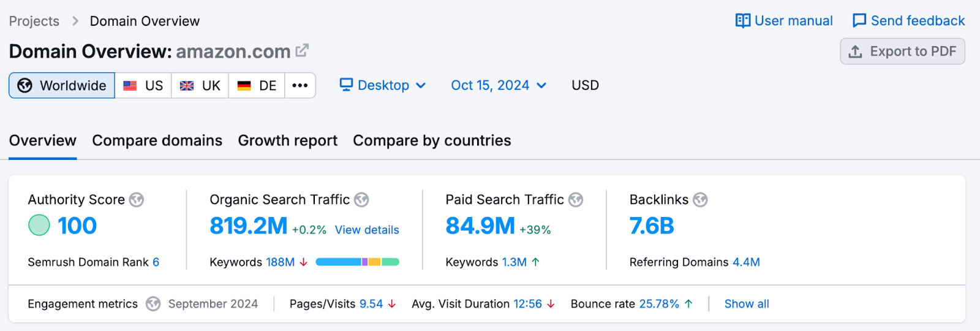Open the Desktop device dropdown

point(383,85)
